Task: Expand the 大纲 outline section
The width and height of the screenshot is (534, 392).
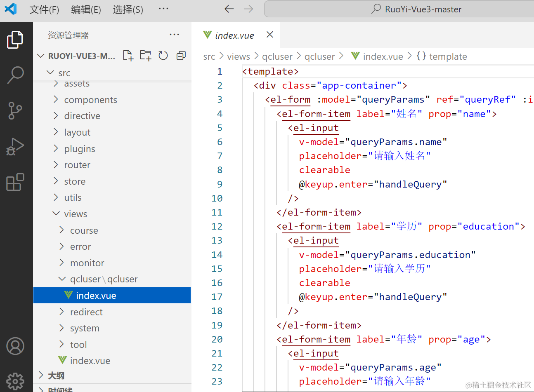Action: point(56,376)
